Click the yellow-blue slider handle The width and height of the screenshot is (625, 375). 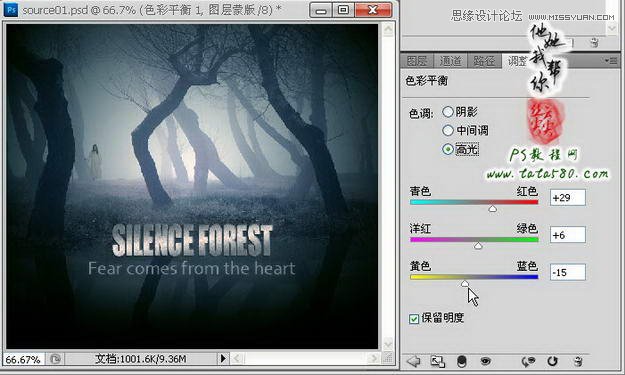click(x=465, y=284)
